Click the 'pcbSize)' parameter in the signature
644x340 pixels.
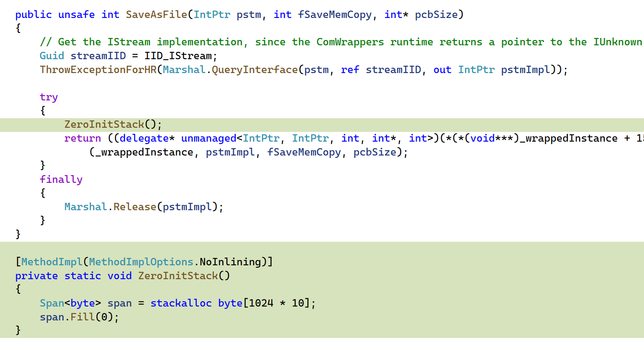[x=439, y=15]
